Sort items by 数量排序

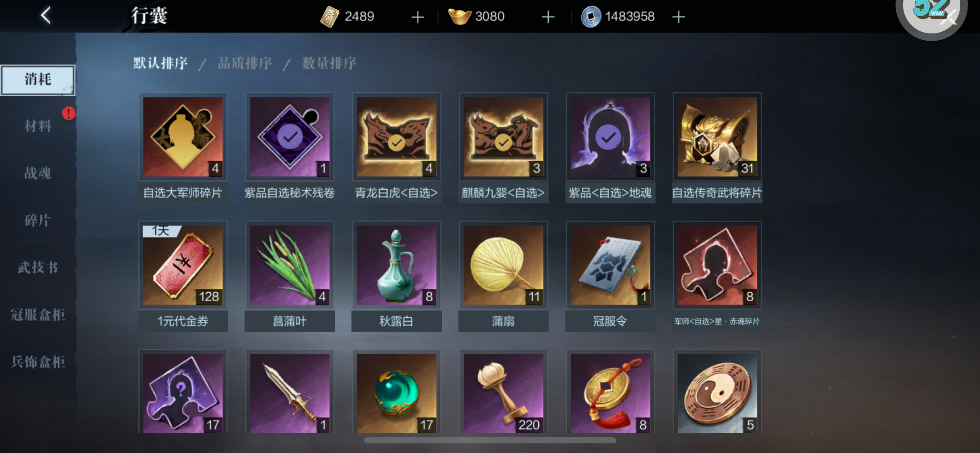coord(329,63)
